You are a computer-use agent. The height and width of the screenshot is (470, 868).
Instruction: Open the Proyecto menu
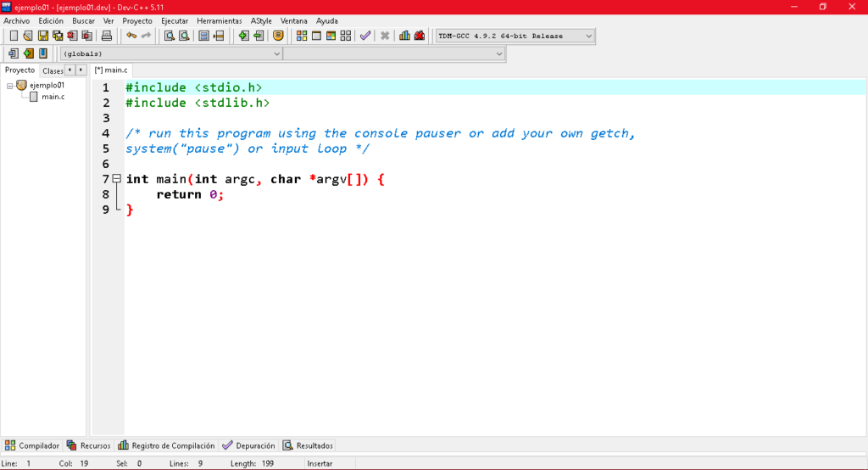pyautogui.click(x=137, y=21)
